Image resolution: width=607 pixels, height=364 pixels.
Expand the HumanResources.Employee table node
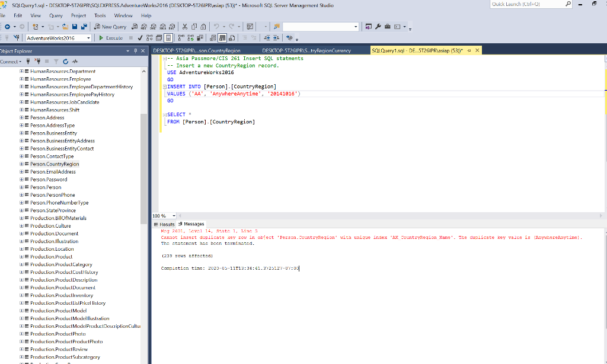(x=22, y=79)
